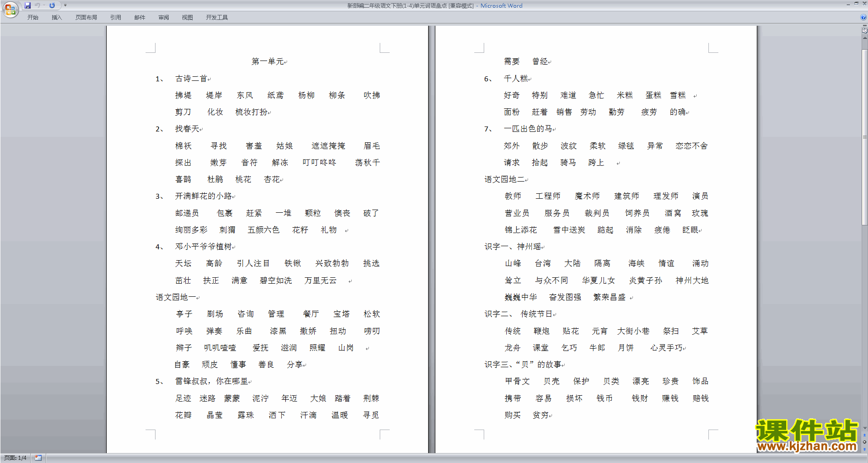Click the heading 识字二、传统节日

[x=518, y=314]
